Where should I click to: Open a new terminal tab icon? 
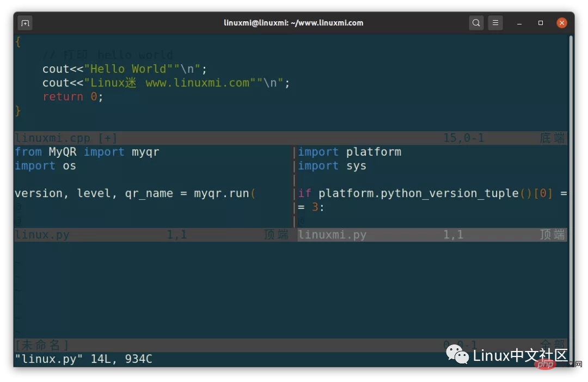coord(25,23)
